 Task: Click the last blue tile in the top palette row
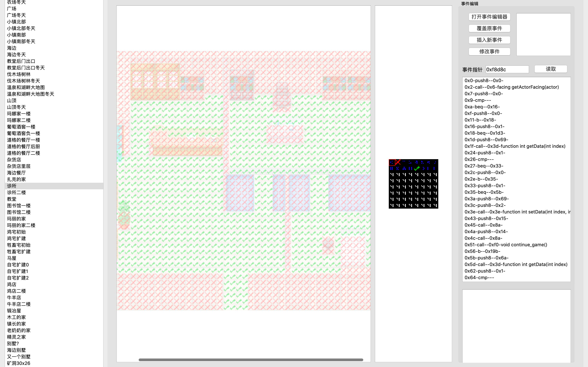click(435, 162)
